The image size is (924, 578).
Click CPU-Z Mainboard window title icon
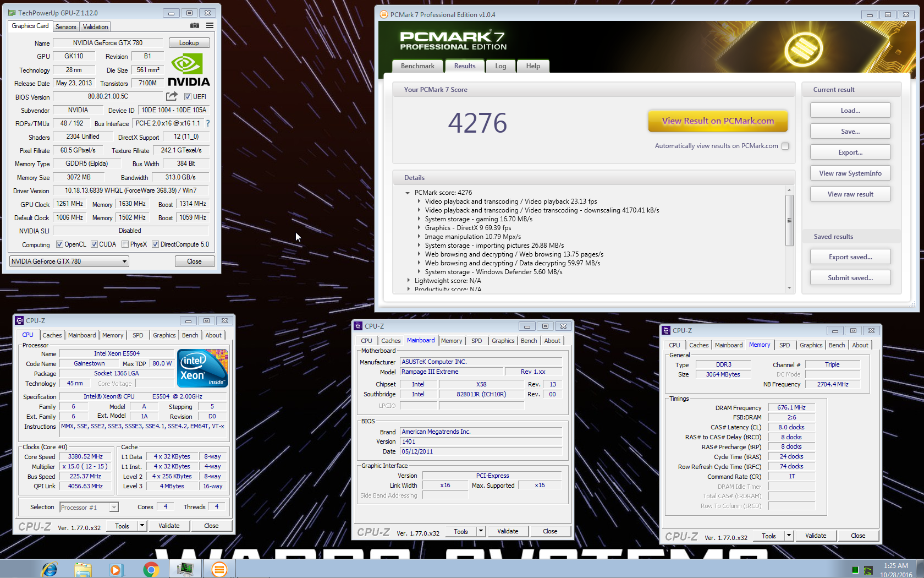(358, 326)
